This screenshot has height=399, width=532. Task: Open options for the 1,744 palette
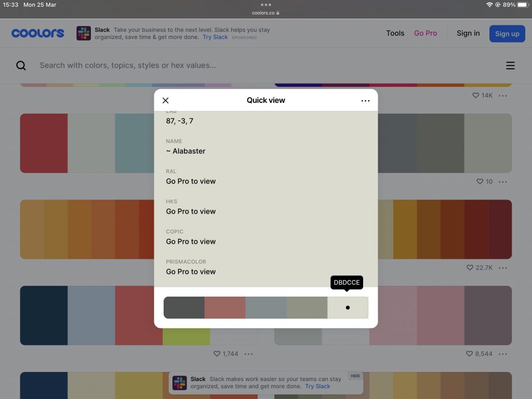click(249, 354)
